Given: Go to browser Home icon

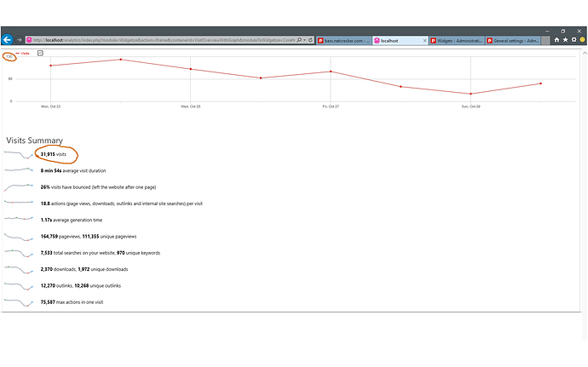Looking at the screenshot, I should click(556, 40).
